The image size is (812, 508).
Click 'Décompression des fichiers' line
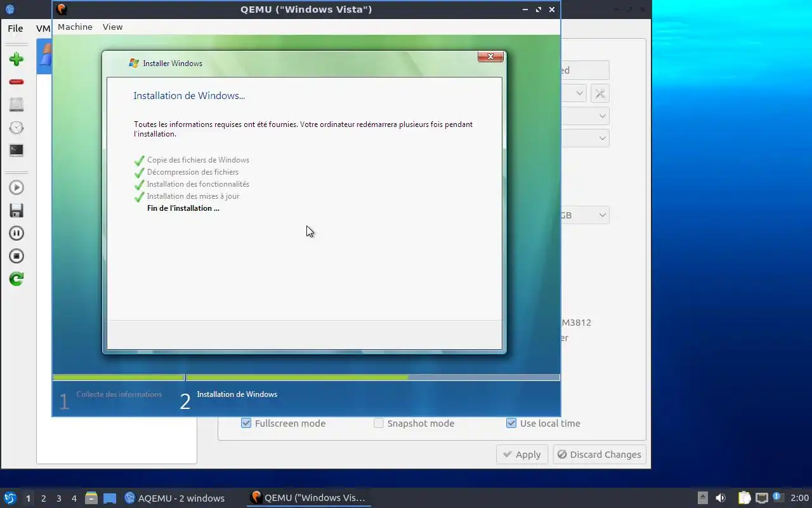(x=193, y=172)
